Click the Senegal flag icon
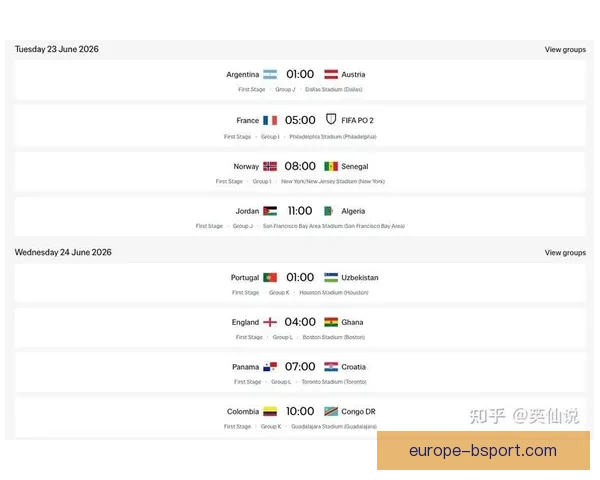The height and width of the screenshot is (480, 600). pyautogui.click(x=330, y=166)
